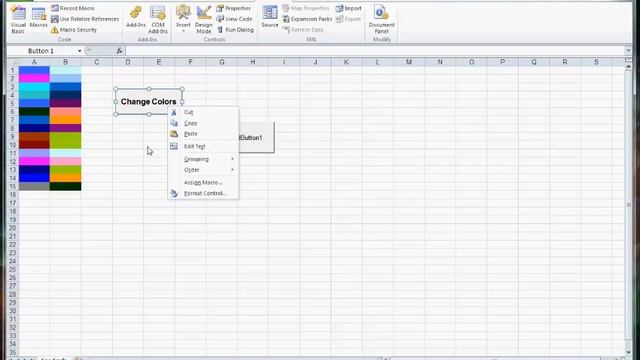Screen dimensions: 640x360
Task: Click the magenta cell A2
Action: tap(34, 78)
